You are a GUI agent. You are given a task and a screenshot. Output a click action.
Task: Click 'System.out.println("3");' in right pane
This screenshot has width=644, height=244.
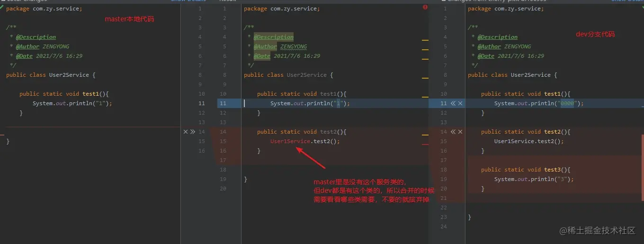pos(534,179)
